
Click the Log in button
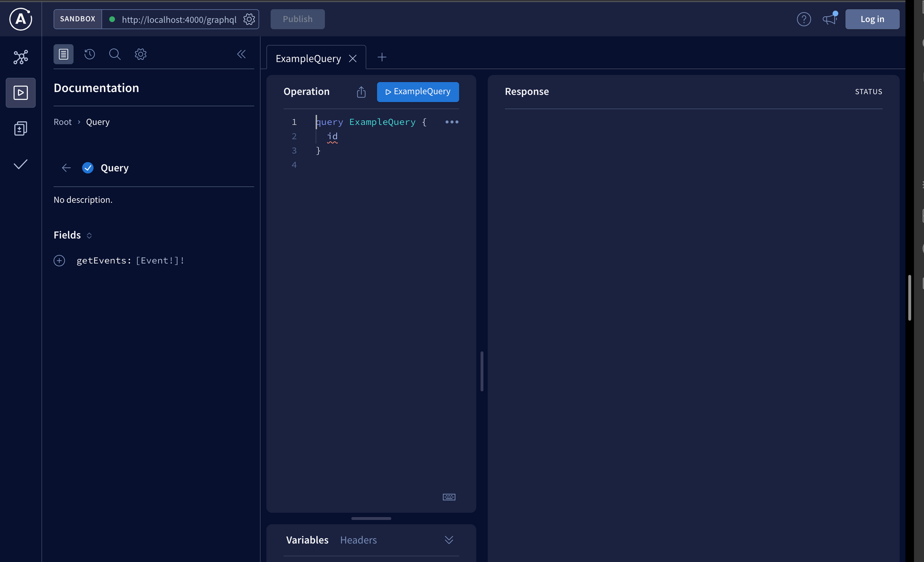(x=872, y=18)
